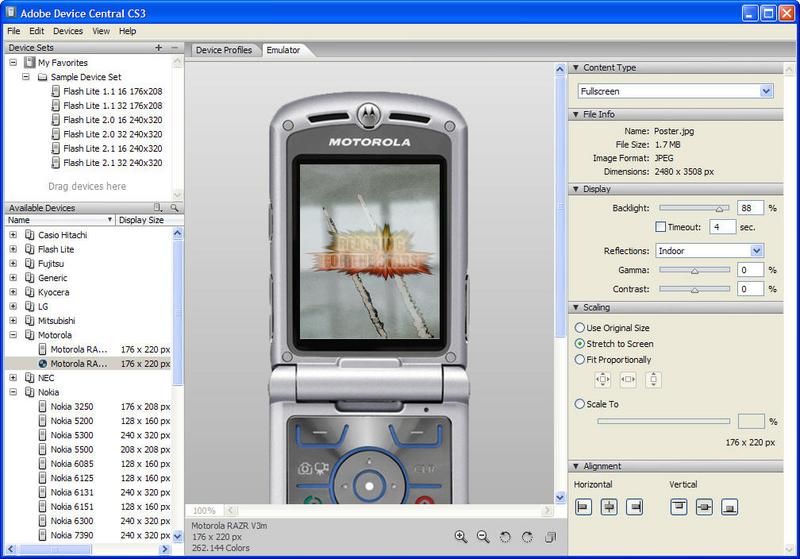
Task: Align content vertically middle
Action: (704, 507)
